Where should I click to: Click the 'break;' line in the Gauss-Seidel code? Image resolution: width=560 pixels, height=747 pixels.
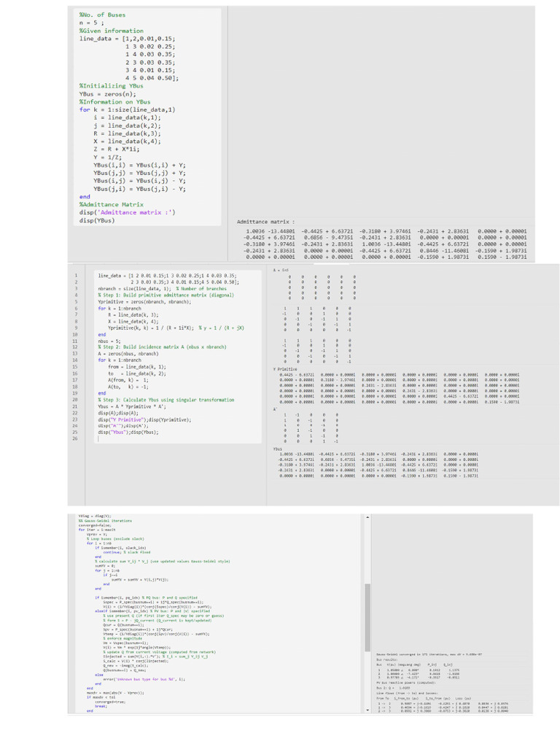tap(101, 706)
